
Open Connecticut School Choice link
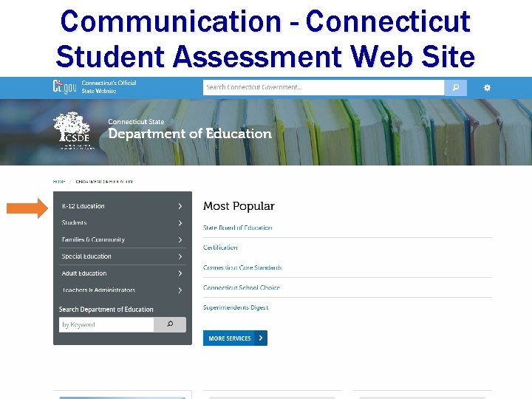[241, 287]
